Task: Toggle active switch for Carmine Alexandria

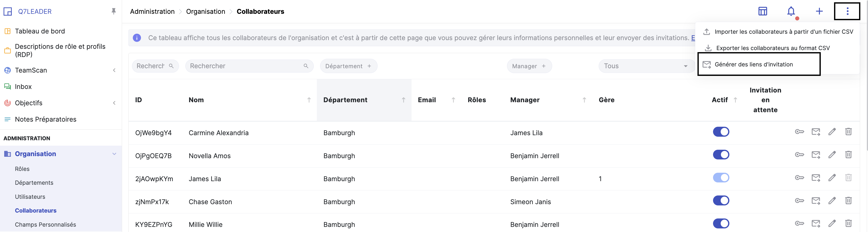Action: pos(721,132)
